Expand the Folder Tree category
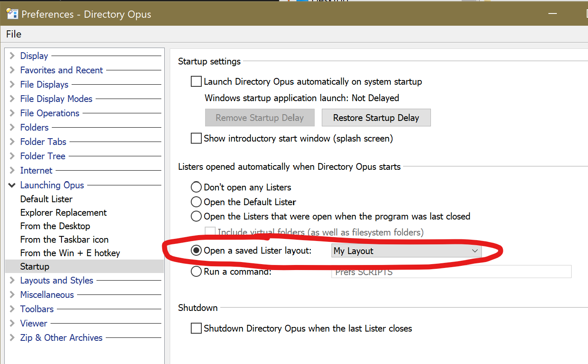The height and width of the screenshot is (364, 588). pos(12,156)
